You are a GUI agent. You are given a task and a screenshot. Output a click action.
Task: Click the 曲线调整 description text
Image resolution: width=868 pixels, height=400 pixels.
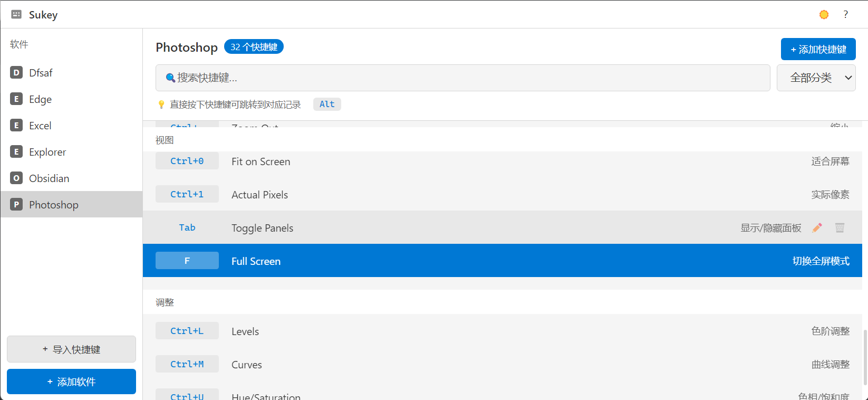pyautogui.click(x=830, y=365)
